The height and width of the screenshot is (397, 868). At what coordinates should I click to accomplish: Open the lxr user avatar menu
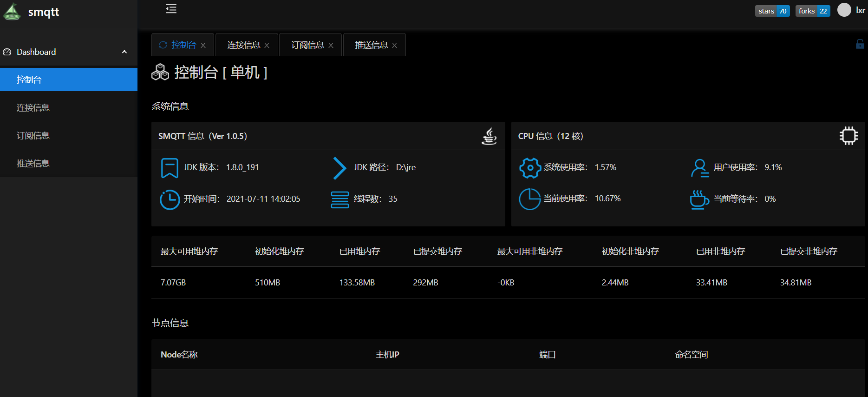844,10
